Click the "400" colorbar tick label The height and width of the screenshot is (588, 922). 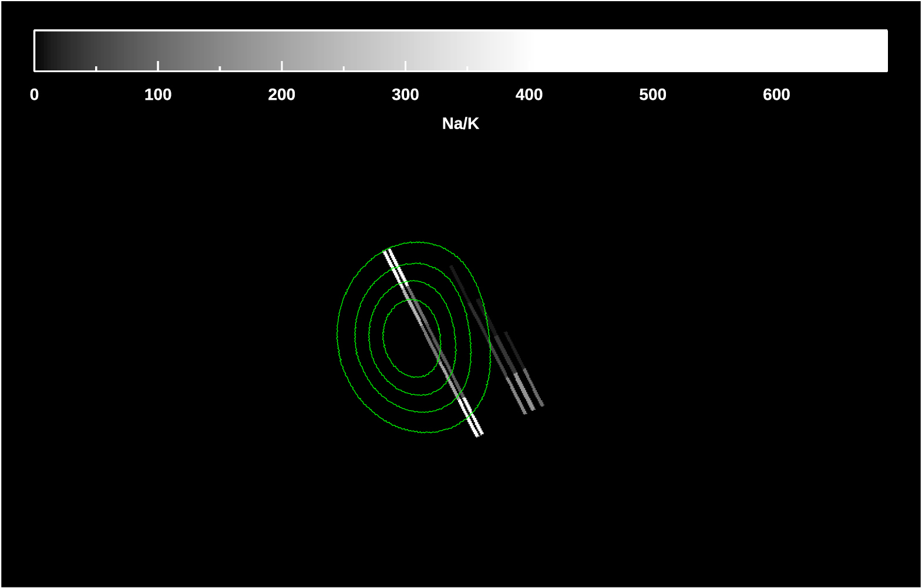529,95
